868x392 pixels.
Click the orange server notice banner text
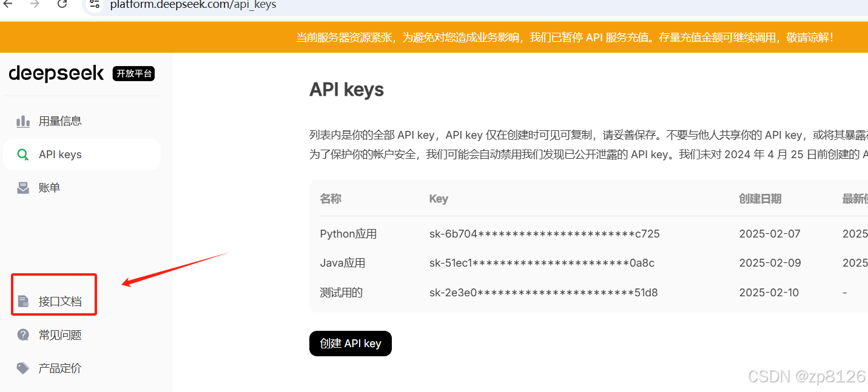tap(565, 38)
